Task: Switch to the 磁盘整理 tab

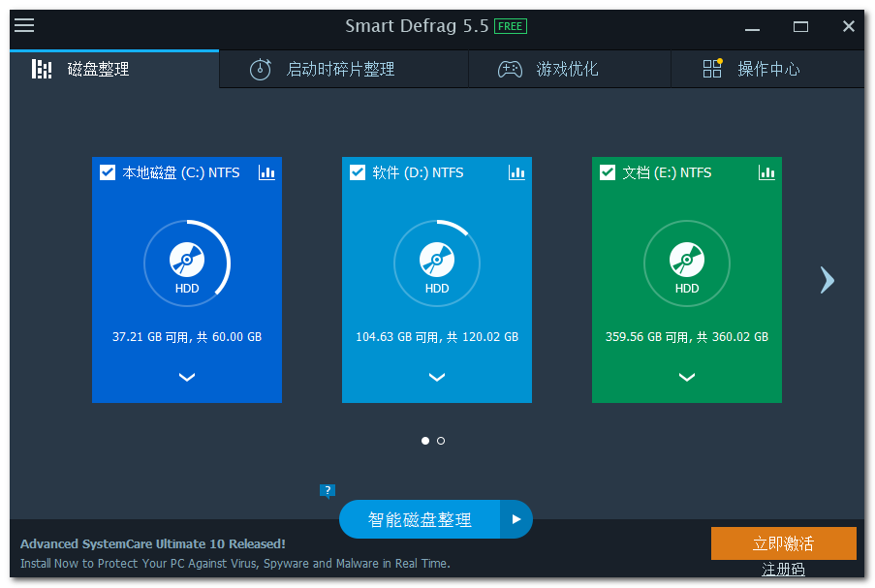Action: pos(114,69)
